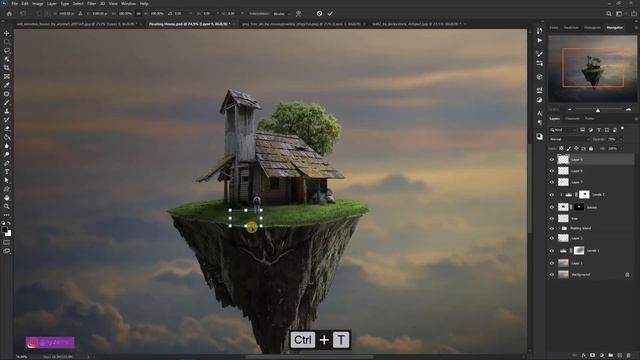The height and width of the screenshot is (360, 640).
Task: Select the Clone Stamp tool
Action: [x=7, y=111]
